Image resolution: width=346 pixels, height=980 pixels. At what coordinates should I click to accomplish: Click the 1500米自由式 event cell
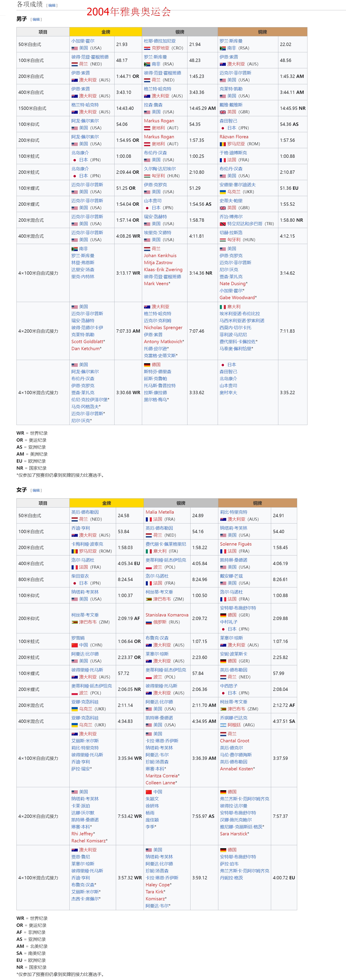click(43, 108)
